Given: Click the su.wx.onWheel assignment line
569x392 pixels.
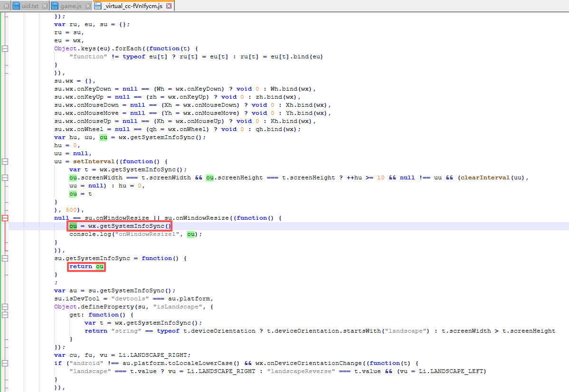Looking at the screenshot, I should (x=178, y=129).
